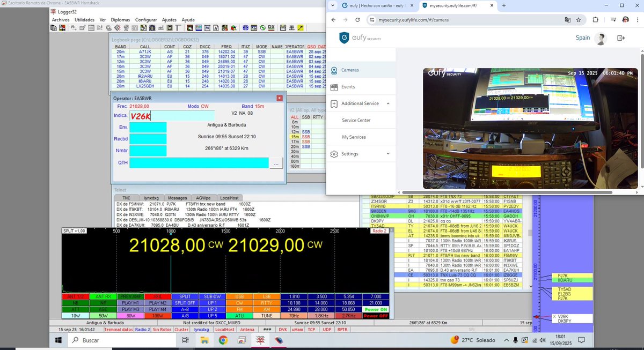Set mode to CW in radio panel
The width and height of the screenshot is (644, 350).
(x=240, y=303)
